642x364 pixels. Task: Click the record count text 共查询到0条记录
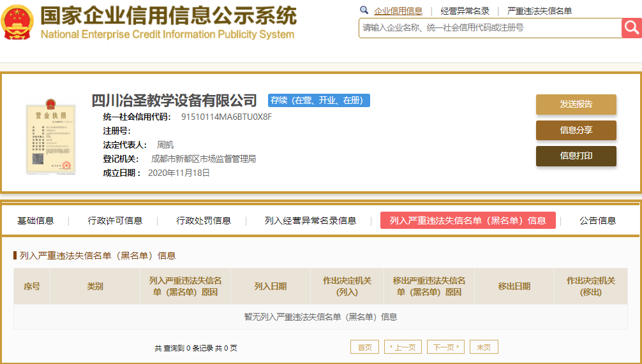pos(196,348)
